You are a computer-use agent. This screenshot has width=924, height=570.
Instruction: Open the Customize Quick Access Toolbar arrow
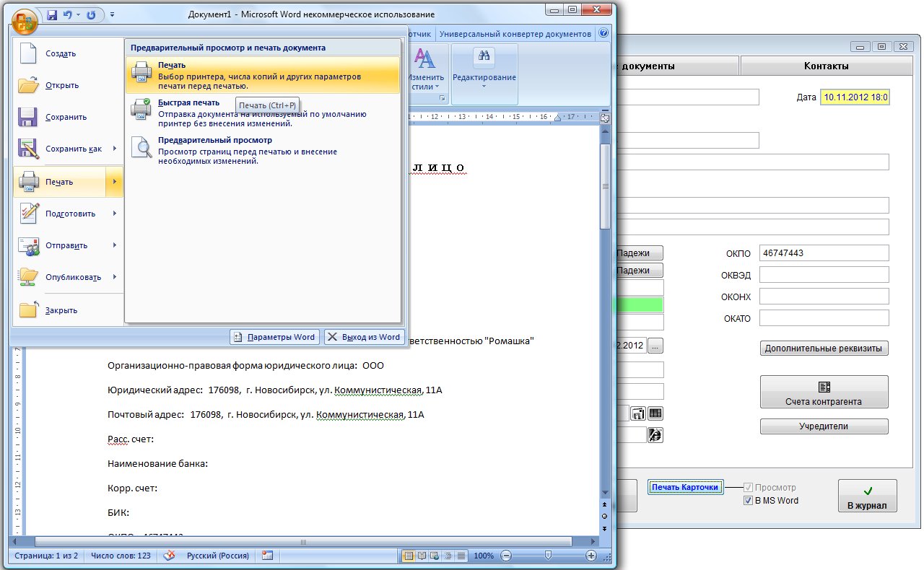[112, 14]
